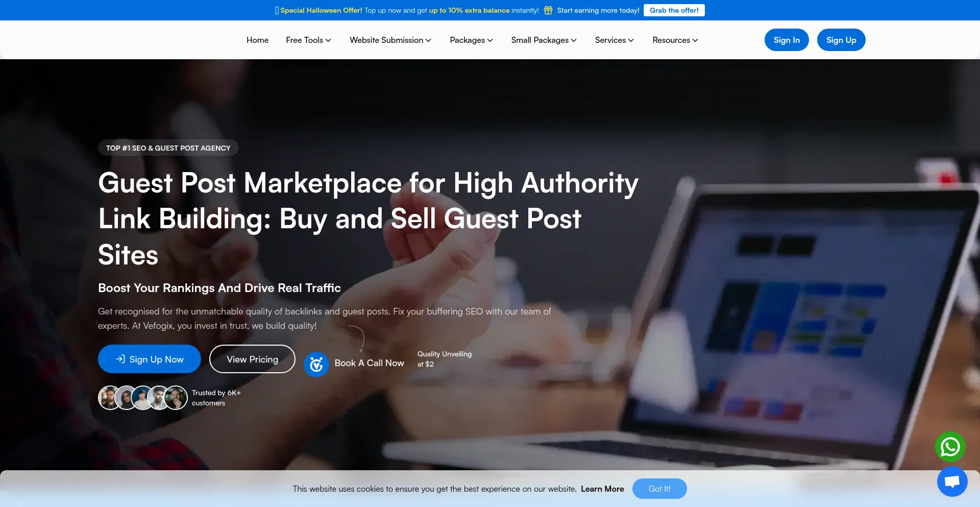
Task: Click the gift icon in the offer banner
Action: pos(548,10)
